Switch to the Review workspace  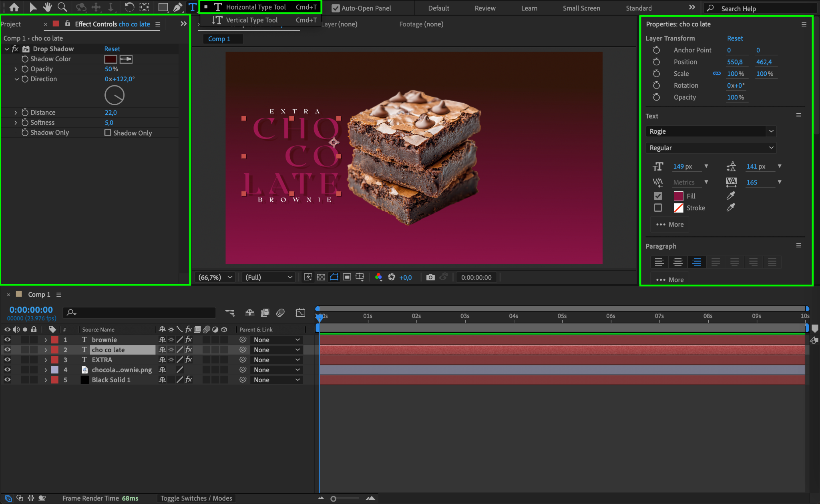pyautogui.click(x=485, y=8)
